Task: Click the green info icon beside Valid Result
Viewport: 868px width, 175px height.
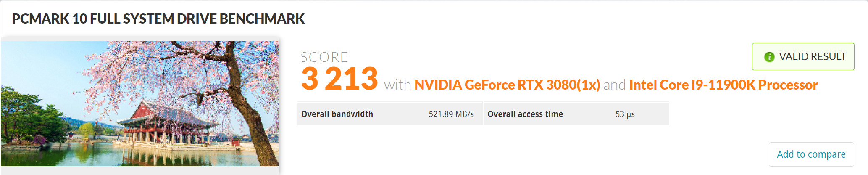Action: (769, 57)
